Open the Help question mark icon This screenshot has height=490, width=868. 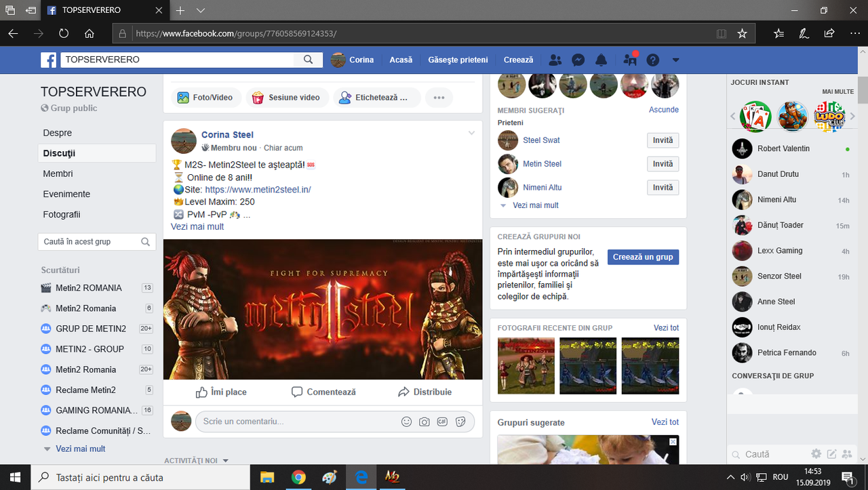(653, 60)
